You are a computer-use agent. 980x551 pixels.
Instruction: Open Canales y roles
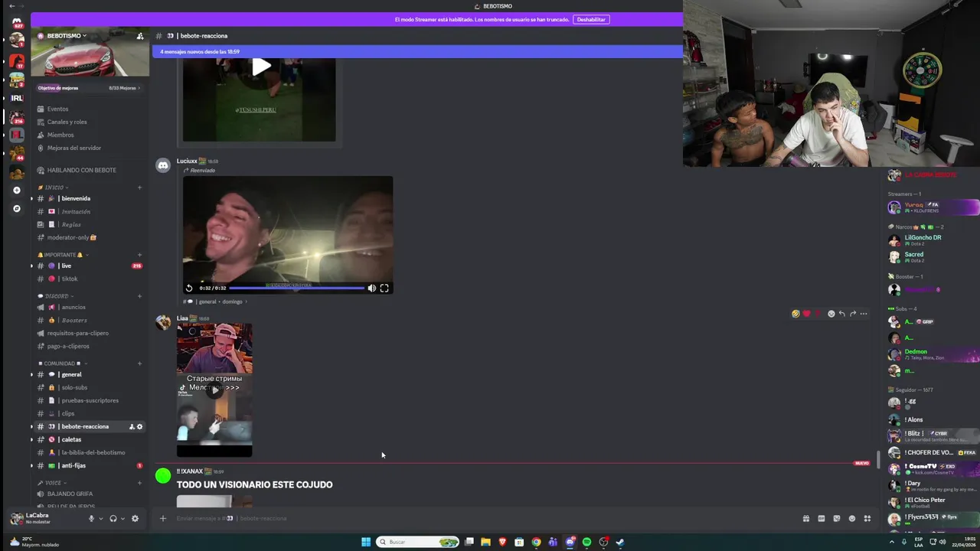(x=90, y=122)
